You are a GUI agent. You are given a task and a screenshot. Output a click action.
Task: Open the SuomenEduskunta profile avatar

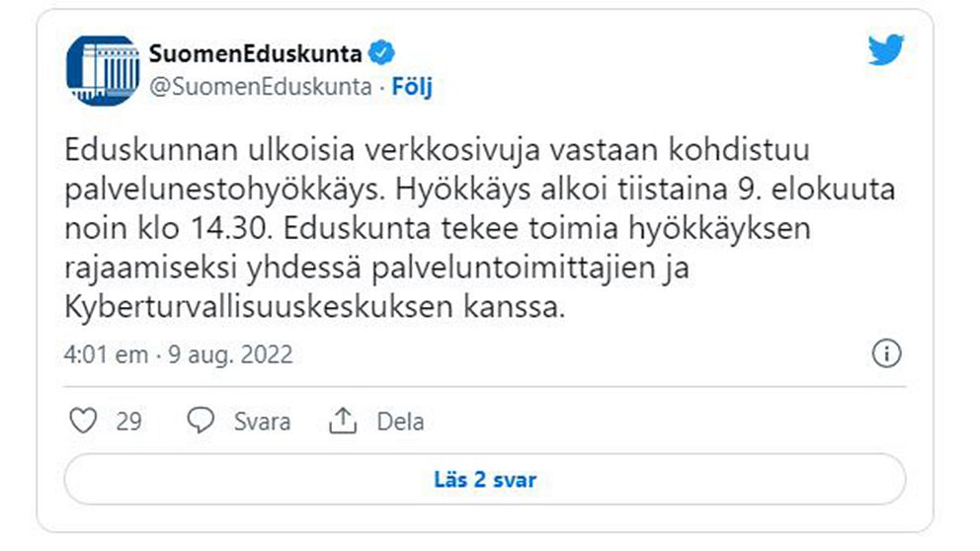click(103, 70)
